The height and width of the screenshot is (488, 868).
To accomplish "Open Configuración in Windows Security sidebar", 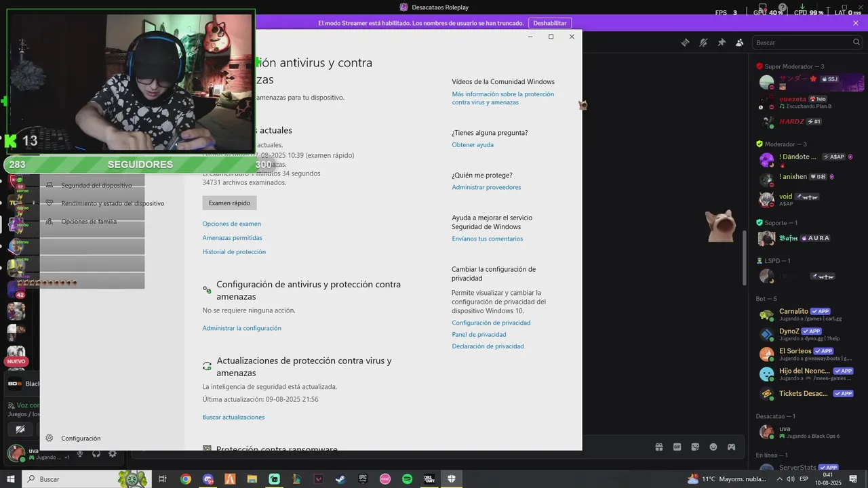I will click(x=81, y=439).
